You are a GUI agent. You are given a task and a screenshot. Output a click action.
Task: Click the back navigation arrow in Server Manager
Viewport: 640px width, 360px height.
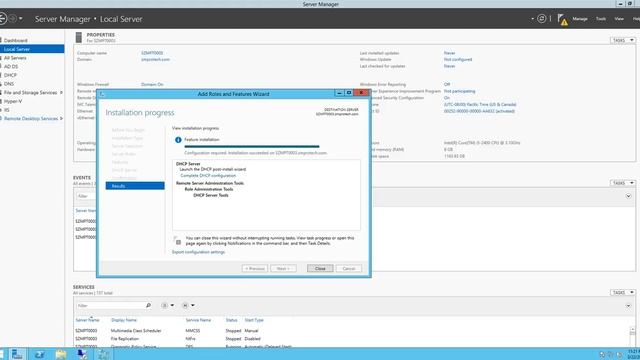point(2,19)
